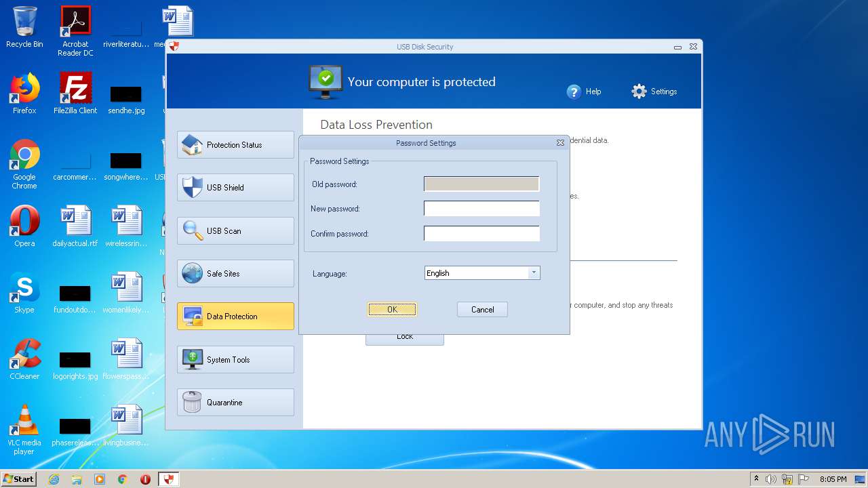Open the Recycle Bin desktop icon

[24, 27]
